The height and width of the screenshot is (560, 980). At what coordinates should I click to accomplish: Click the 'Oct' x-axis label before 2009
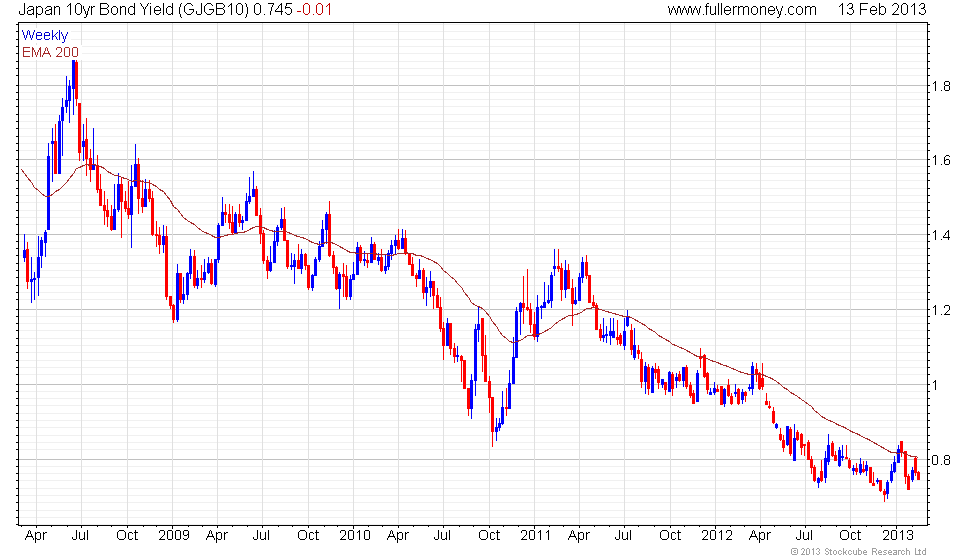tap(127, 536)
